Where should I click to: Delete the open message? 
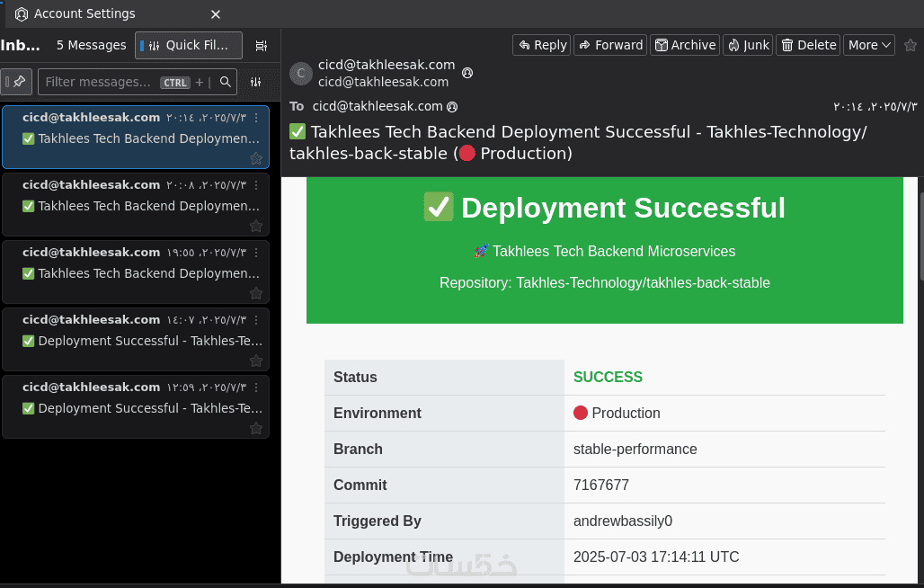coord(807,45)
